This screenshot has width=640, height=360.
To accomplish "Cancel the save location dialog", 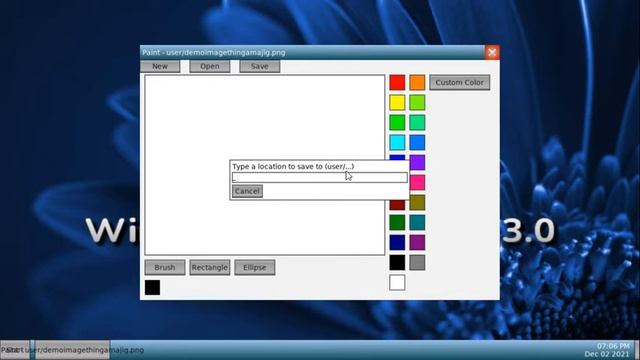I will pos(247,191).
